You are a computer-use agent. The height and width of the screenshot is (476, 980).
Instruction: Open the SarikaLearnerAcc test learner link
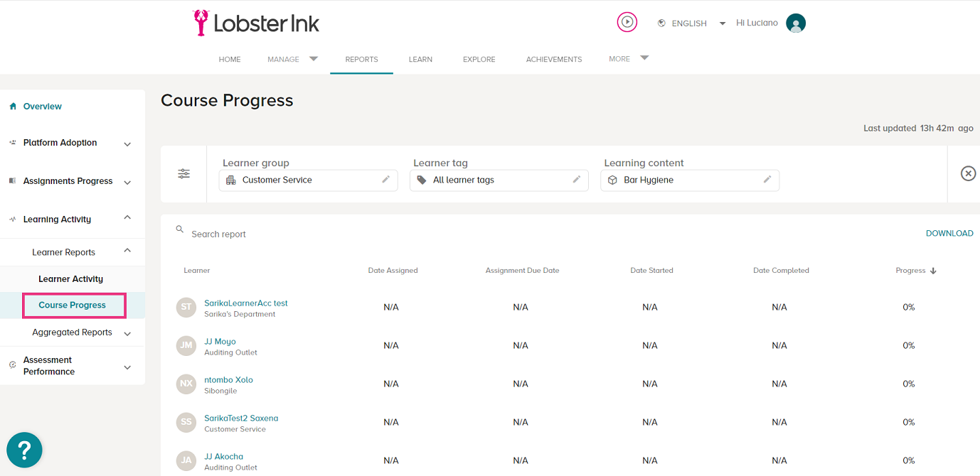246,303
